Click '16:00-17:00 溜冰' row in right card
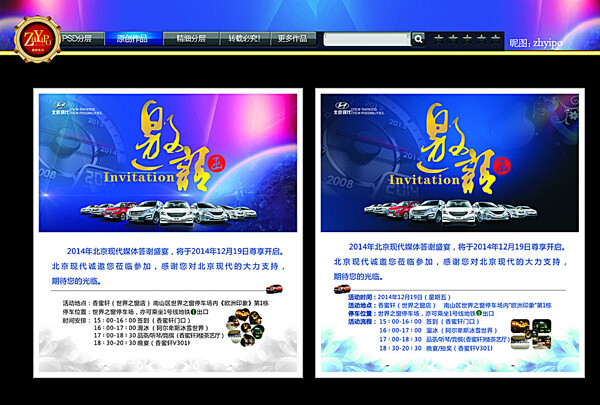The width and height of the screenshot is (600, 405). coord(438,330)
